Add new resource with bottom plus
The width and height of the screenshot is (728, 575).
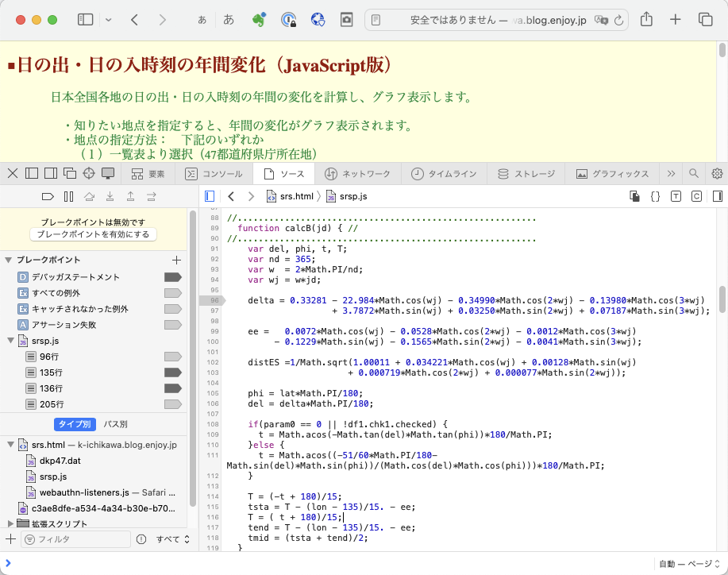(x=10, y=538)
